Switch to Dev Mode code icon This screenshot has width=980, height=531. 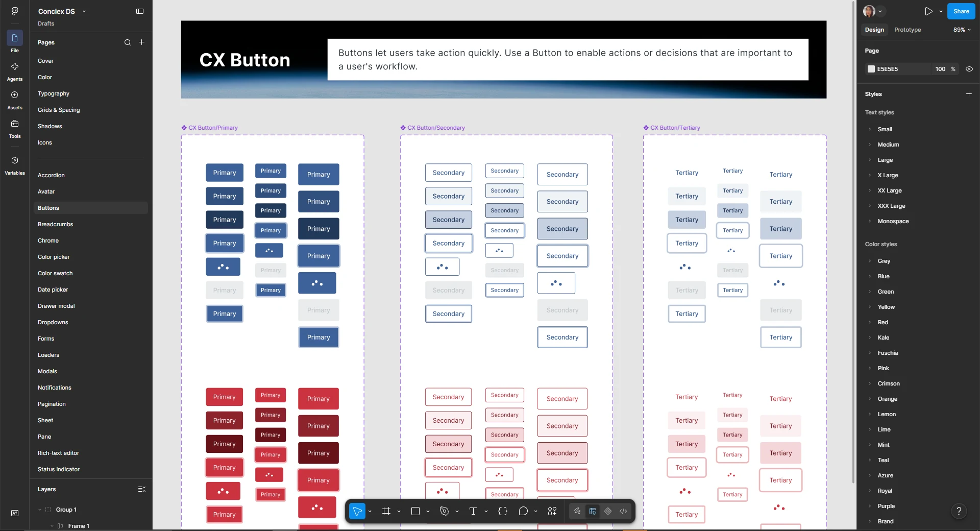pos(623,511)
